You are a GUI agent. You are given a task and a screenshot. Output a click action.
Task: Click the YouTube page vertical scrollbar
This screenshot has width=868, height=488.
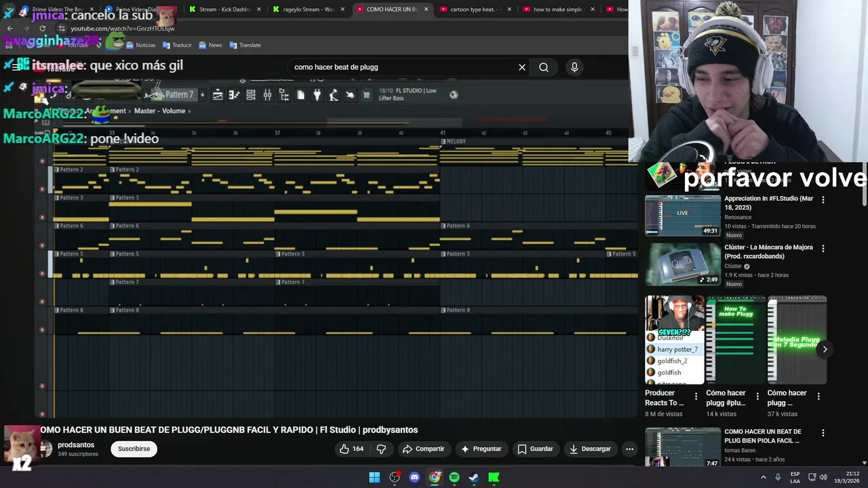coord(864,183)
